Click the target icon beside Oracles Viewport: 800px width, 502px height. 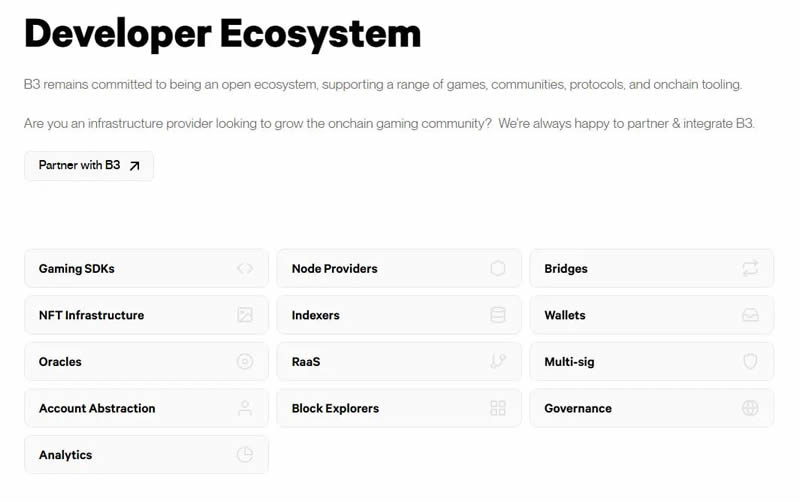pyautogui.click(x=245, y=362)
